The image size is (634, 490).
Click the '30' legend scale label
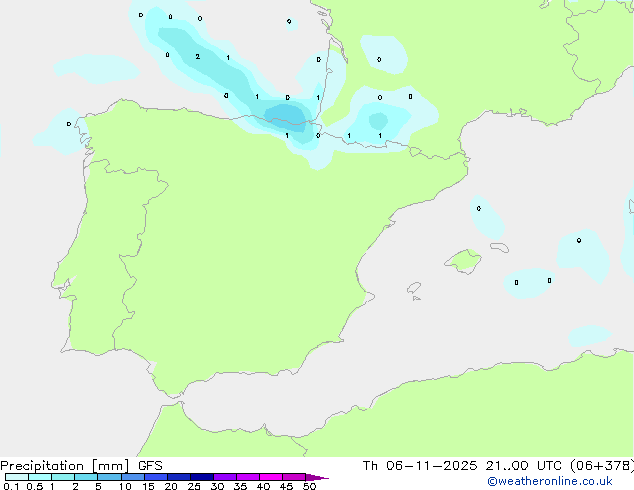tap(217, 486)
